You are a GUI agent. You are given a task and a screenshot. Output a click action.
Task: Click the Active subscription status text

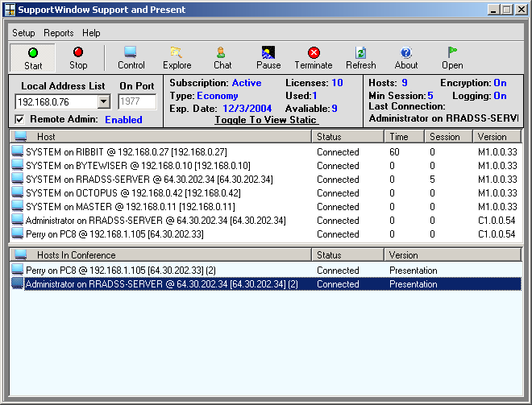point(247,83)
